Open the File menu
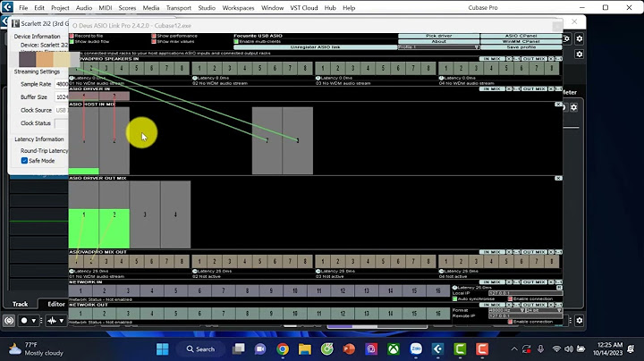 (x=23, y=8)
